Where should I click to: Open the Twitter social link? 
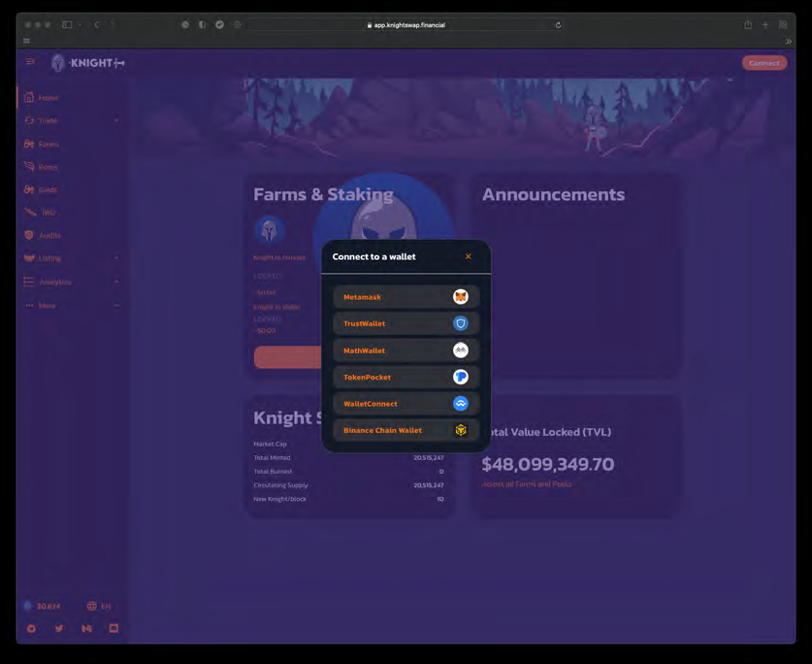click(x=59, y=628)
